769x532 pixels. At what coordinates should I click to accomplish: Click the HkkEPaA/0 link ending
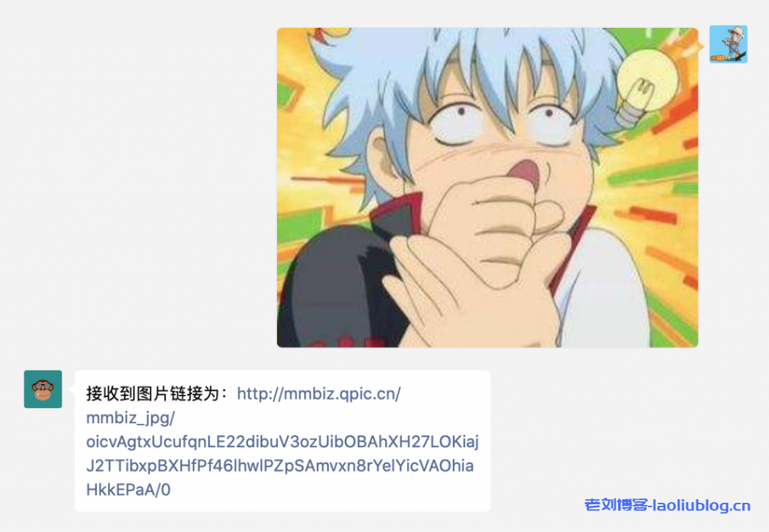[128, 490]
